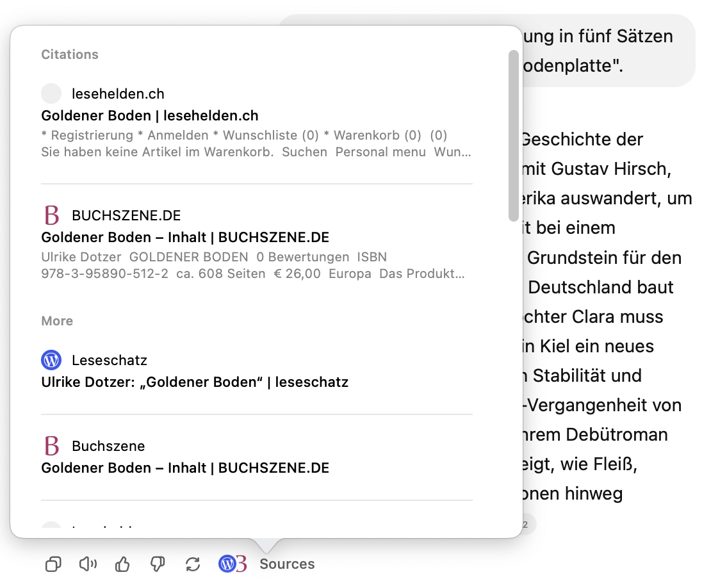
Task: Open 'Goldener Boden – Inhalt' title under Citations
Action: pyautogui.click(x=185, y=237)
